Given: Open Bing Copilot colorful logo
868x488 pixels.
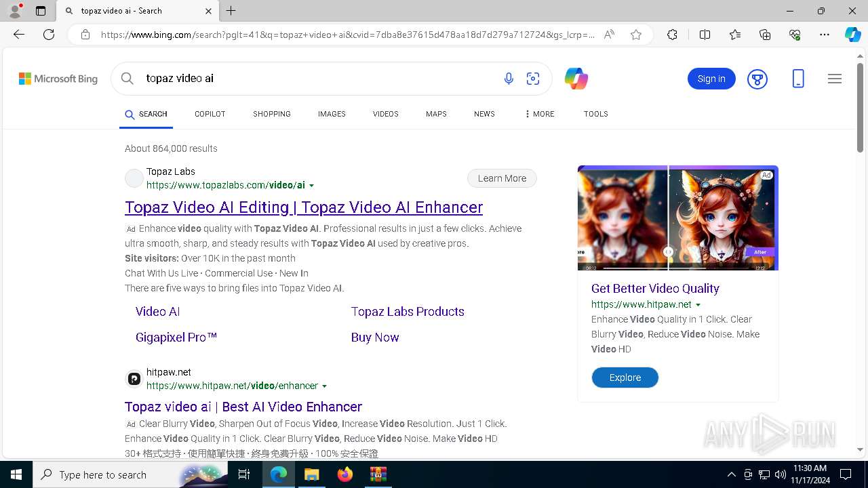Looking at the screenshot, I should click(576, 79).
